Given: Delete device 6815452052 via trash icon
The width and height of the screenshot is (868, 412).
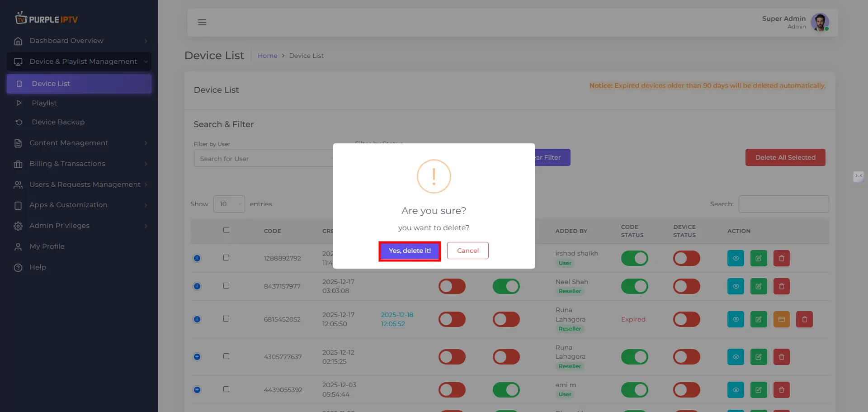Looking at the screenshot, I should (x=804, y=319).
